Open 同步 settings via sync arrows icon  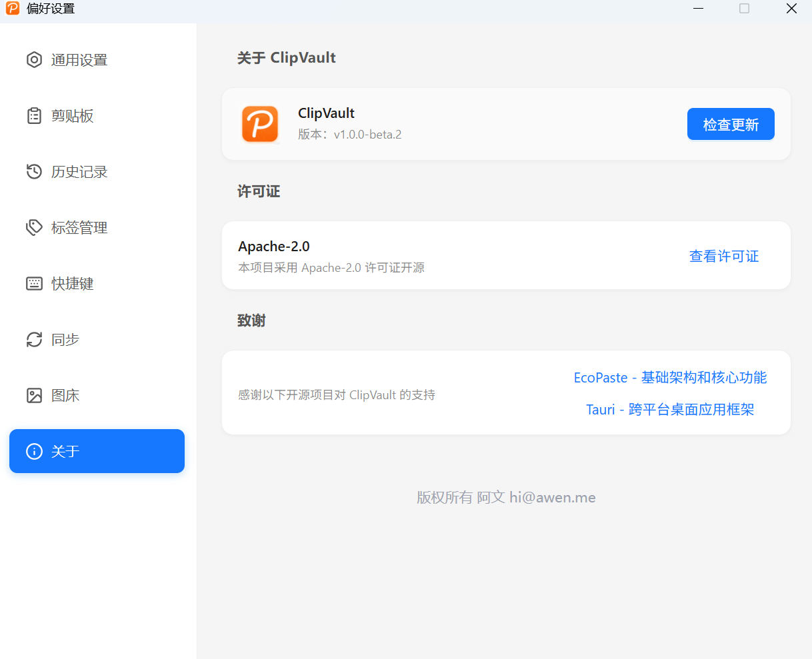(34, 339)
